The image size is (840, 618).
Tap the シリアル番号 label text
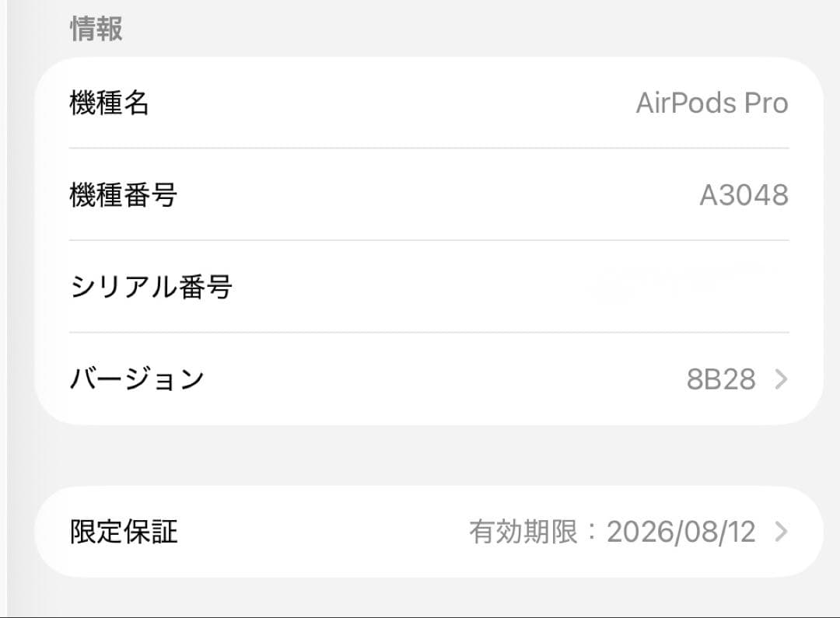click(149, 287)
